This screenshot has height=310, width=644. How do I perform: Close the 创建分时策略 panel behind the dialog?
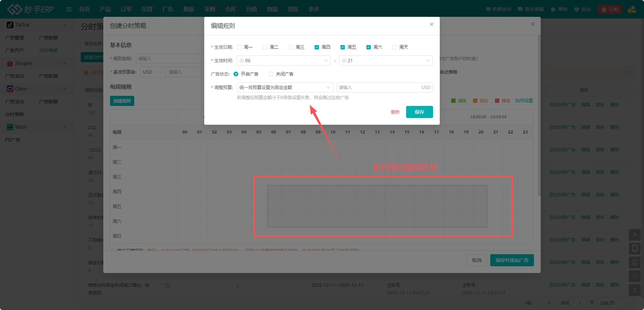(x=533, y=24)
